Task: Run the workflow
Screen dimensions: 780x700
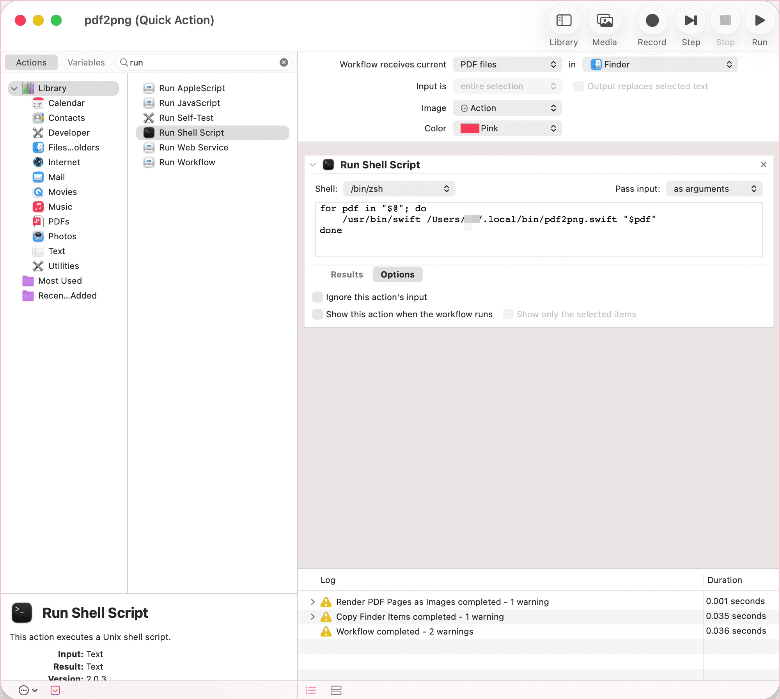Action: click(x=759, y=21)
